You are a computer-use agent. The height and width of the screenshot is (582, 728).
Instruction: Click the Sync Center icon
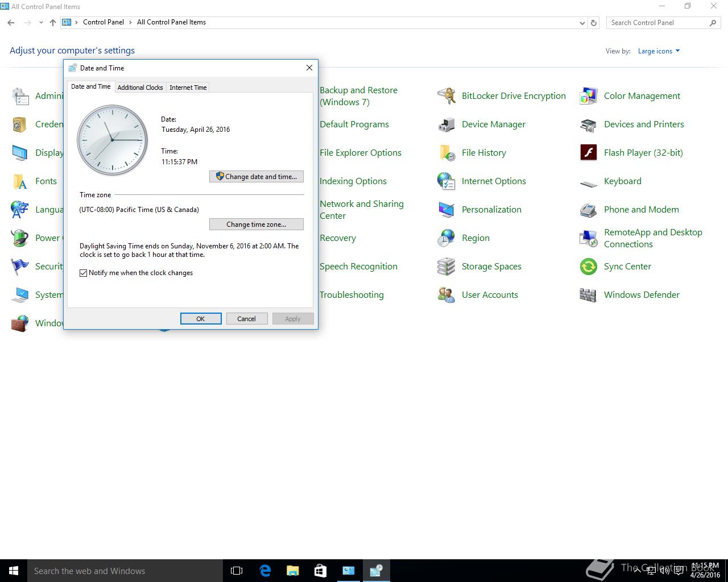(589, 267)
